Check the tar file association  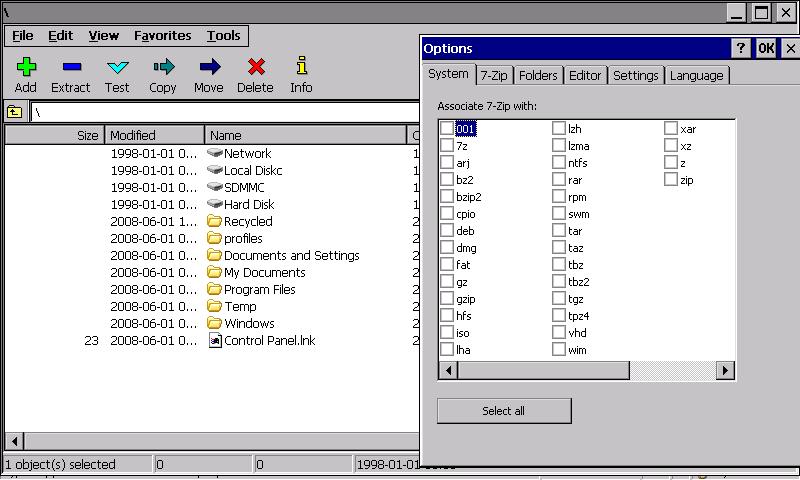pyautogui.click(x=559, y=231)
